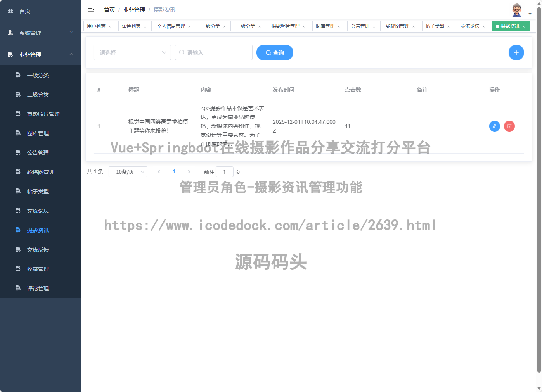Click inside the 请输入 search input field

tap(213, 52)
